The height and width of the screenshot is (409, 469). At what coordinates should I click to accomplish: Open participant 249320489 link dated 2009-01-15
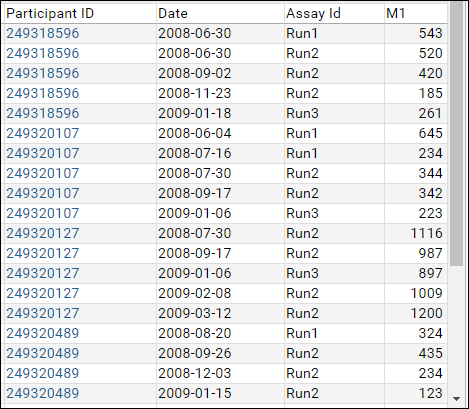(x=43, y=393)
